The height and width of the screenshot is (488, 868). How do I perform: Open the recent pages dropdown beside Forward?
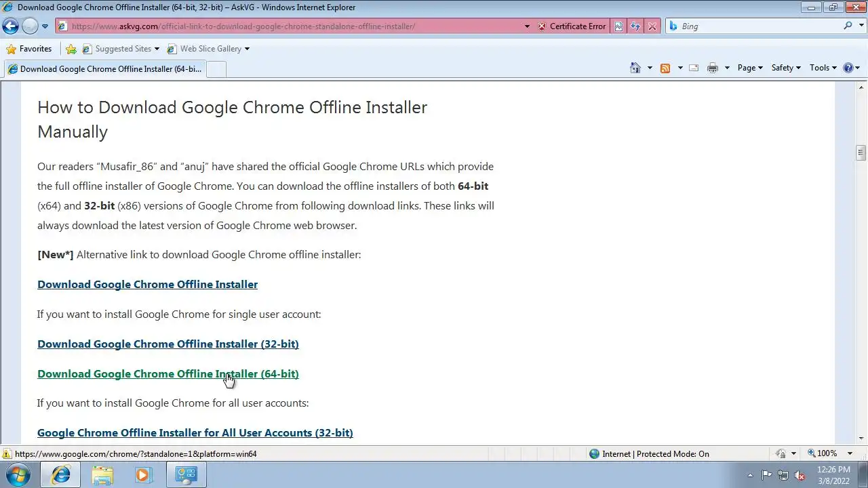tap(45, 26)
